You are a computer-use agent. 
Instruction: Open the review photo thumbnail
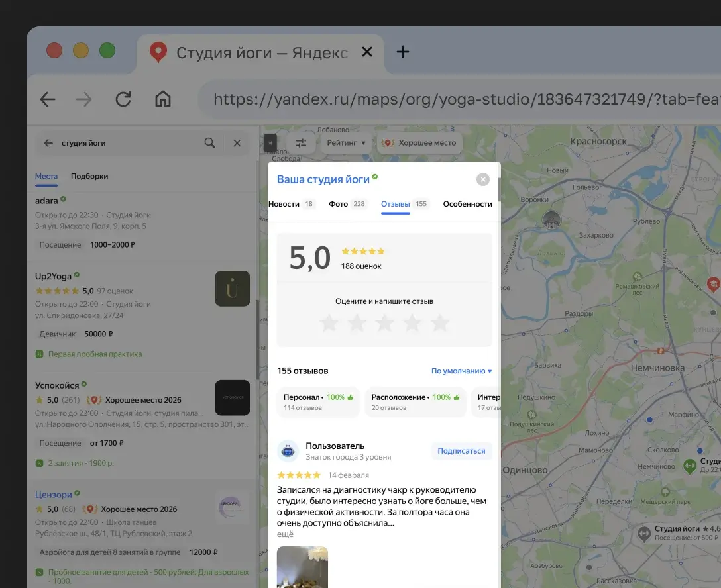point(303,567)
